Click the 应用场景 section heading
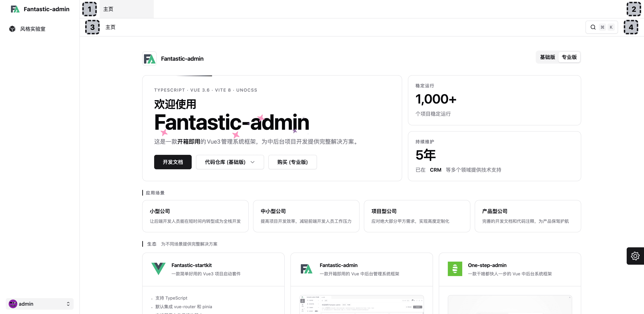Screen dimensions: 644x314 point(155,193)
